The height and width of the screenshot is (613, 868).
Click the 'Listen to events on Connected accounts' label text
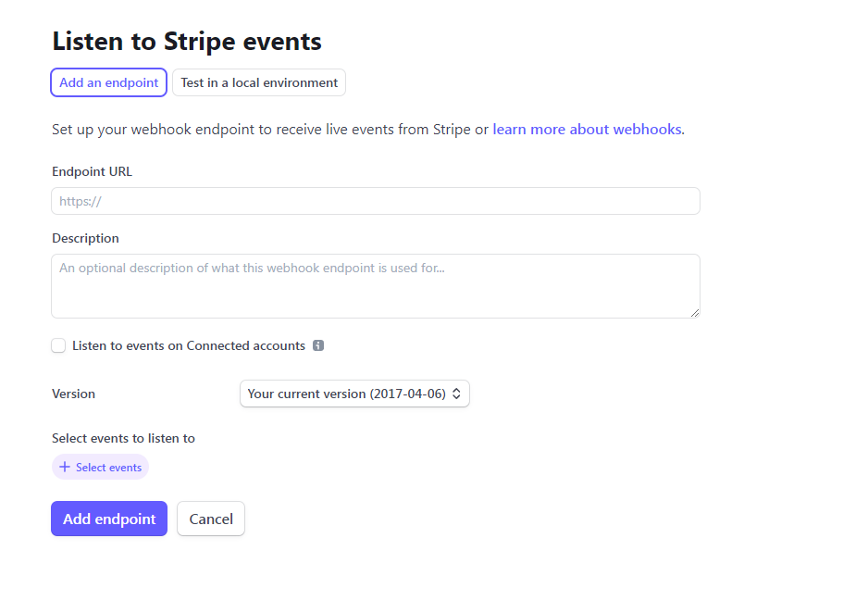pos(189,345)
